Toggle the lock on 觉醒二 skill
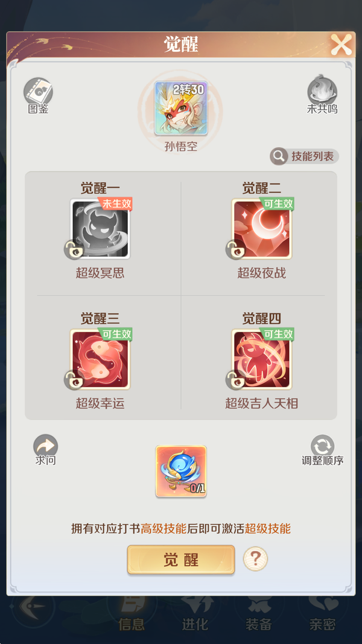 tap(235, 249)
